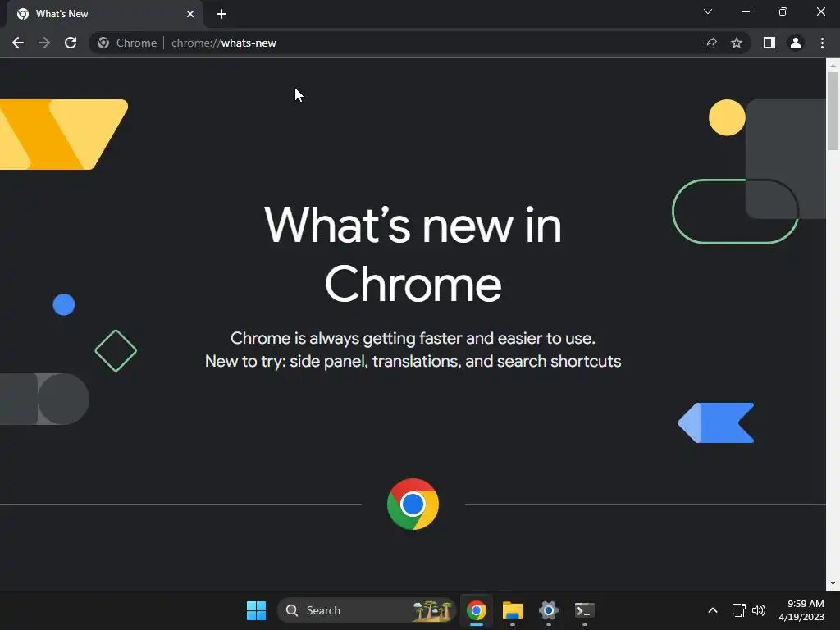Minimize the Chrome window
This screenshot has width=840, height=630.
745,11
